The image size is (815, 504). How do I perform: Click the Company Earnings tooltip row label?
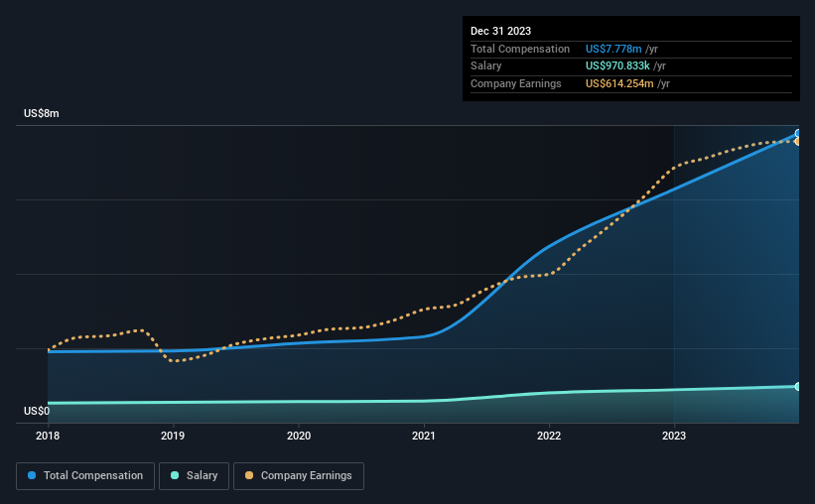[x=515, y=83]
